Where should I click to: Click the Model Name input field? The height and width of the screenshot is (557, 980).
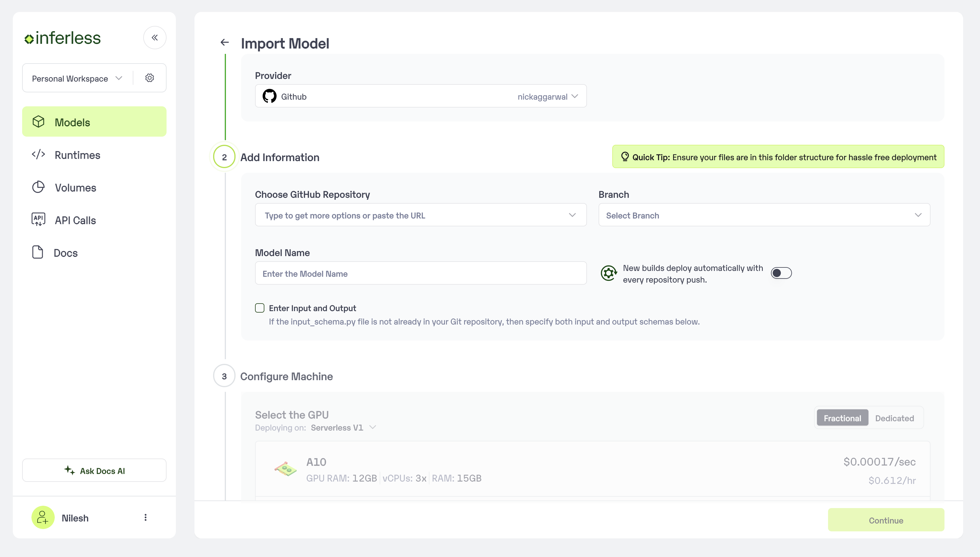click(420, 274)
